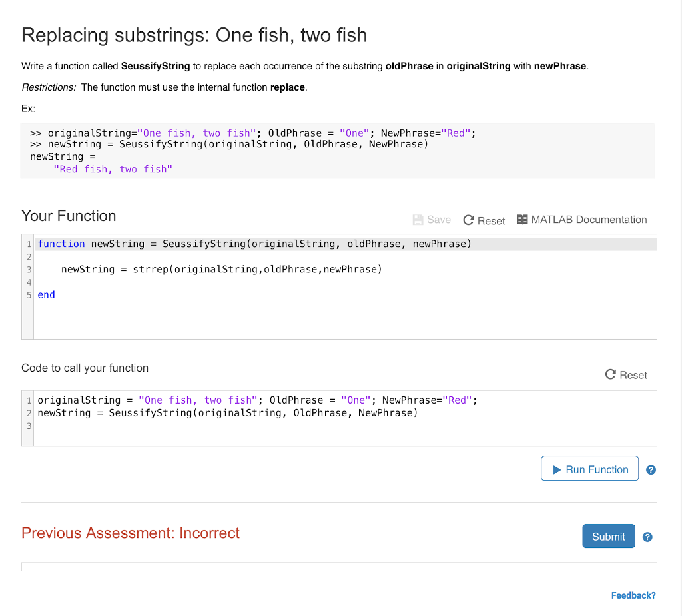The height and width of the screenshot is (616, 682).
Task: Reset the code to call your function
Action: [626, 375]
